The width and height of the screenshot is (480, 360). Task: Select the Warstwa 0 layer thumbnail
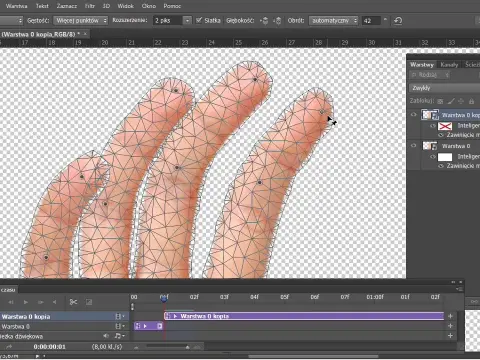[430, 146]
